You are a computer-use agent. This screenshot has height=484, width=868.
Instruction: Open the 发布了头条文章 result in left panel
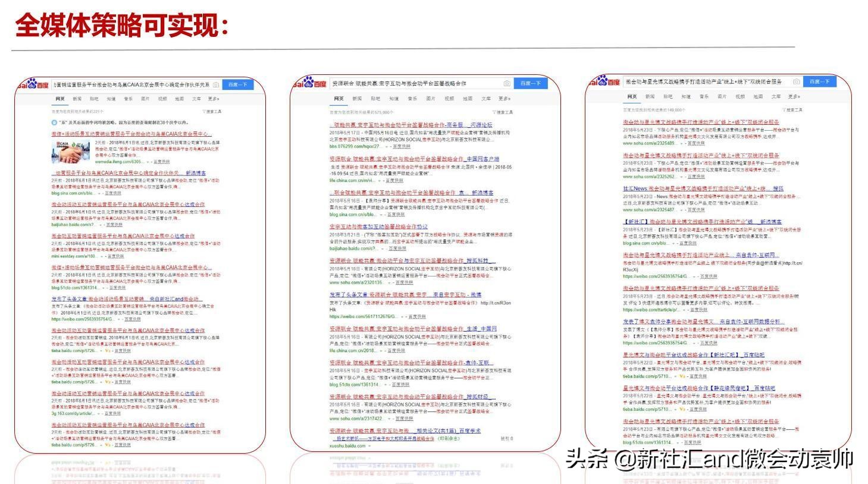(x=127, y=298)
